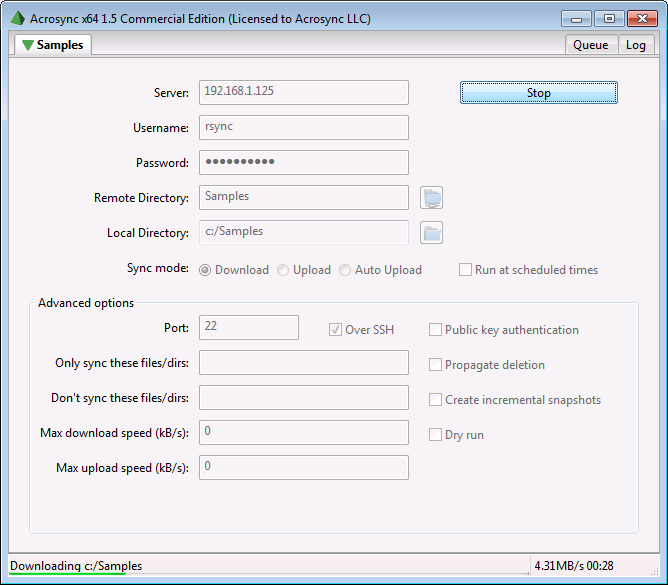
Task: Focus 'Don't sync these files/dirs' field
Action: tap(304, 398)
